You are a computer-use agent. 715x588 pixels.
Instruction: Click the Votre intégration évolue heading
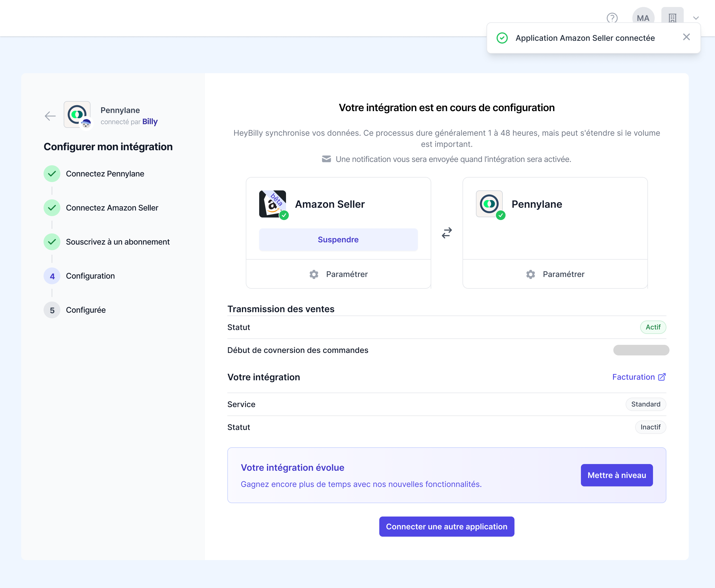pyautogui.click(x=292, y=468)
